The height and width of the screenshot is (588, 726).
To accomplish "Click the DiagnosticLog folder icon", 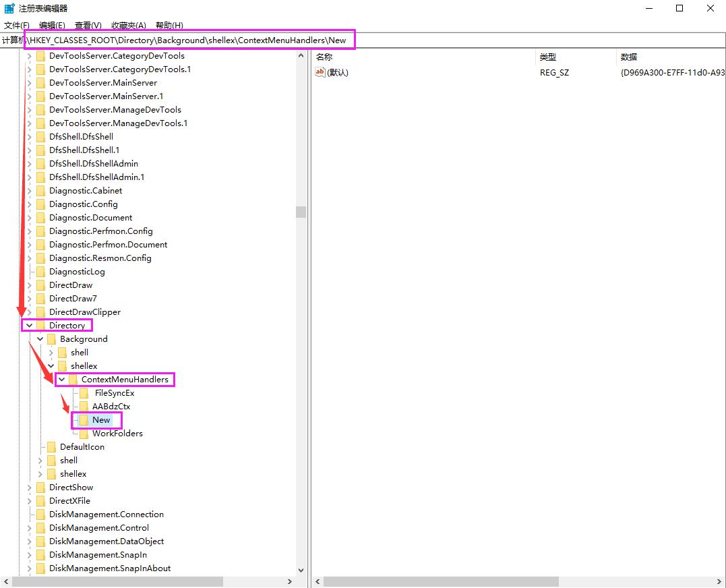I will [x=41, y=272].
